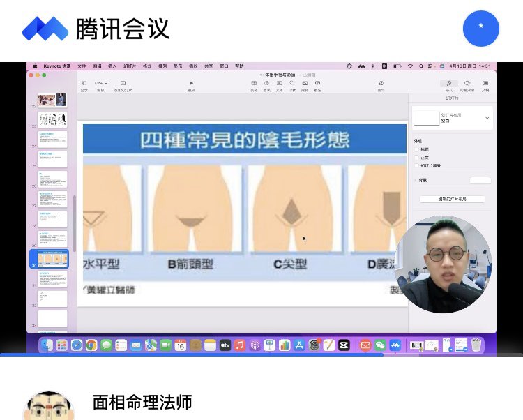Open the Keynote 讲演 application menu
Image resolution: width=523 pixels, height=420 pixels.
coord(57,66)
